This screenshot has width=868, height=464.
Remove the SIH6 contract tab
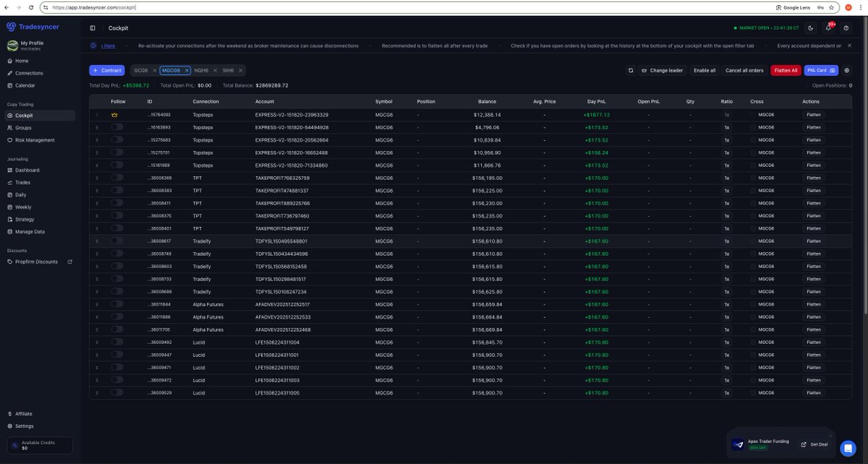[x=240, y=70]
